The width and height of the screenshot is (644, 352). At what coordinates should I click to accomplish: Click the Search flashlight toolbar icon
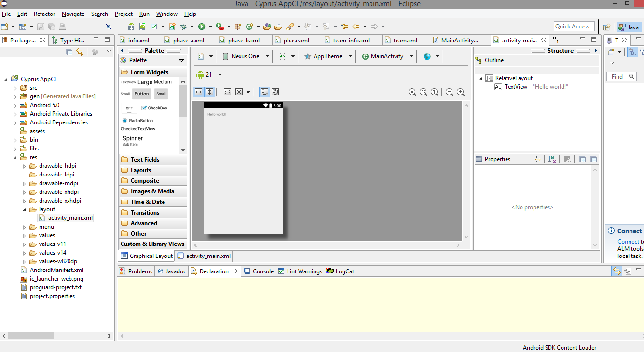point(290,27)
